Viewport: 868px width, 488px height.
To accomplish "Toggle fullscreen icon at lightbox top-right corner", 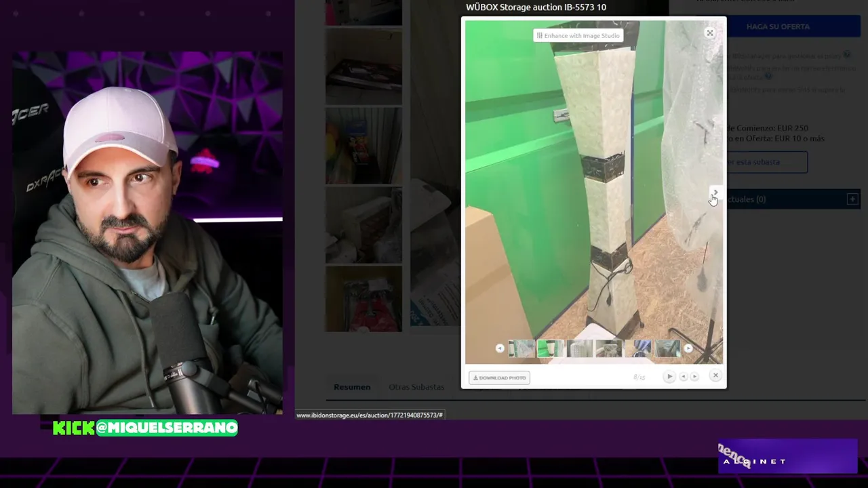I will pyautogui.click(x=709, y=33).
